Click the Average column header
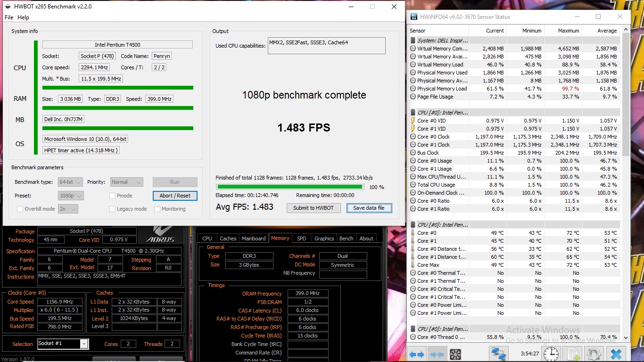The height and width of the screenshot is (362, 644). tap(601, 31)
